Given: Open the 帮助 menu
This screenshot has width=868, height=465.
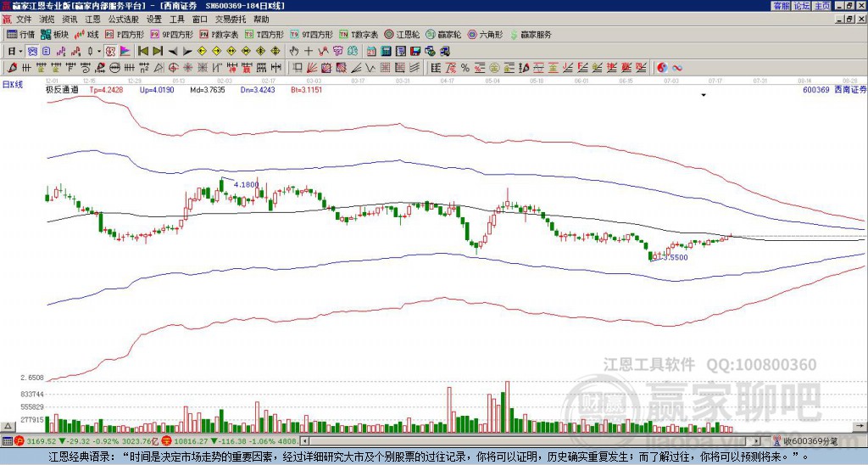Looking at the screenshot, I should (x=261, y=20).
